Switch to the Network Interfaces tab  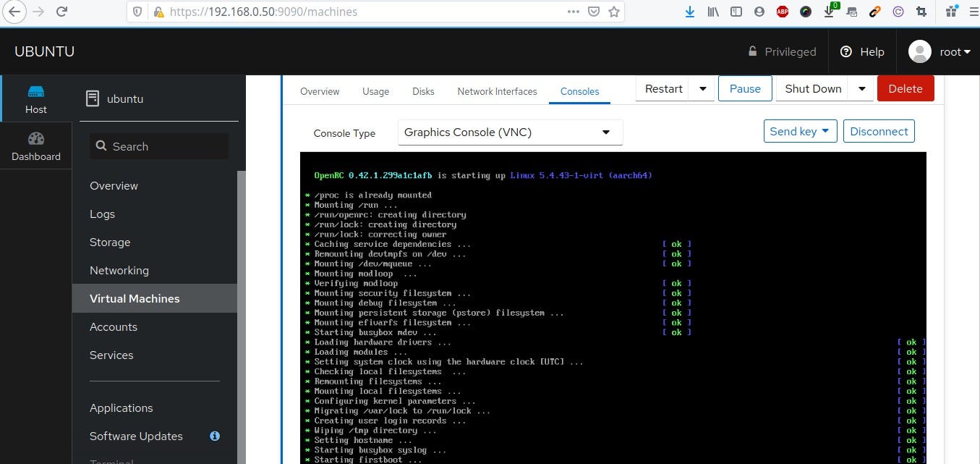point(497,91)
